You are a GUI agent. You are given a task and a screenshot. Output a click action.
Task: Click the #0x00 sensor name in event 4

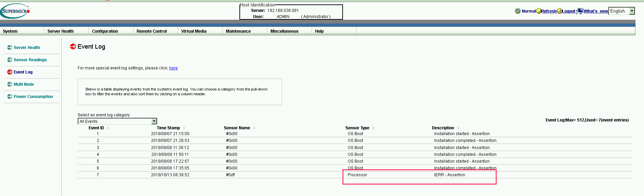pos(232,154)
